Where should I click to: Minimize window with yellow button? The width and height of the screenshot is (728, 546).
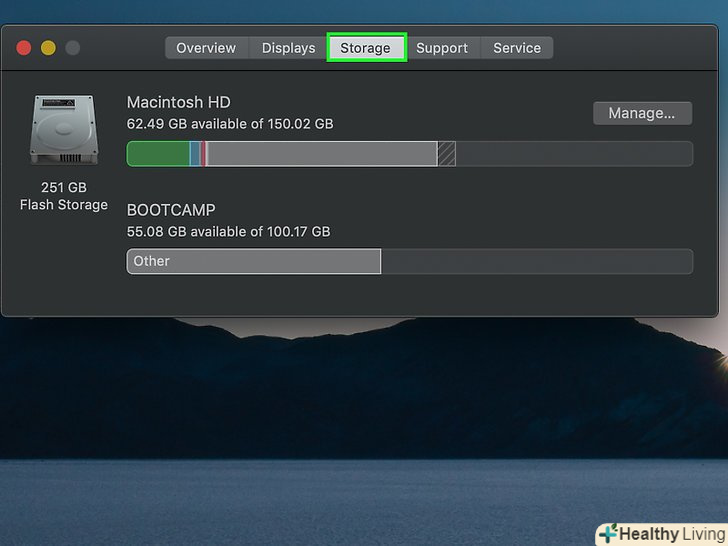[48, 48]
